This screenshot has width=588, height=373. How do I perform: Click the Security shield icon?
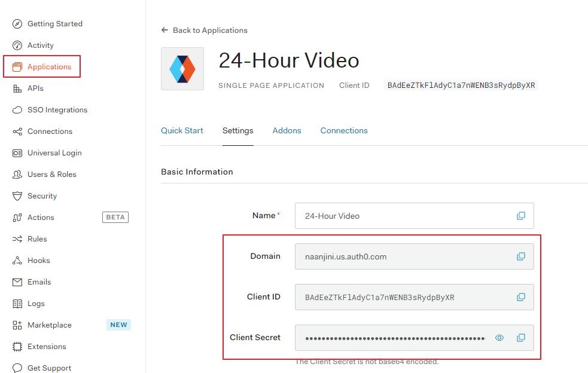tap(17, 196)
